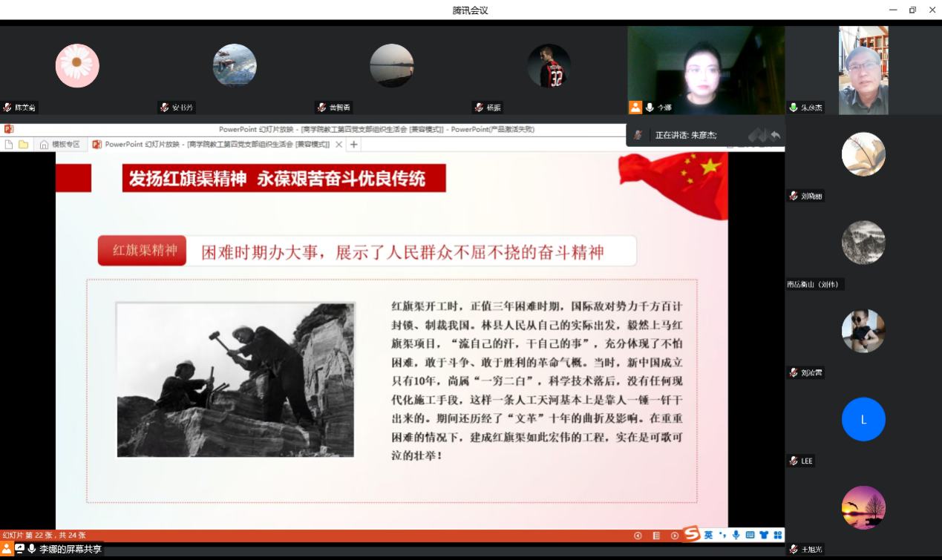Click the Sogou input method S logo
The height and width of the screenshot is (560, 942).
pyautogui.click(x=692, y=535)
